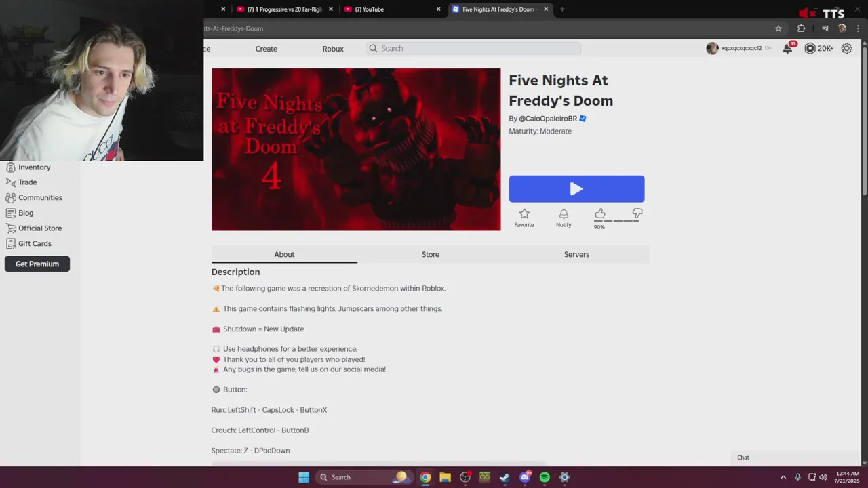The image size is (868, 488).
Task: Focus the Roblox search field
Action: click(x=473, y=49)
